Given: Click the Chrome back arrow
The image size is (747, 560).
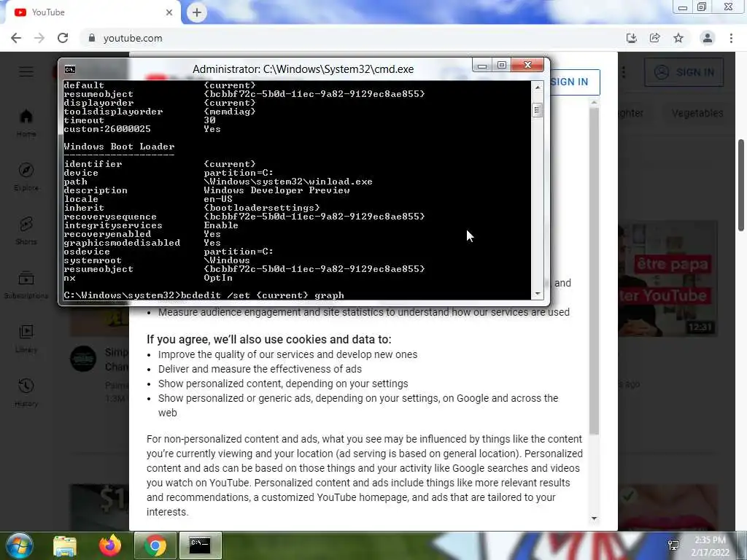Looking at the screenshot, I should [16, 38].
